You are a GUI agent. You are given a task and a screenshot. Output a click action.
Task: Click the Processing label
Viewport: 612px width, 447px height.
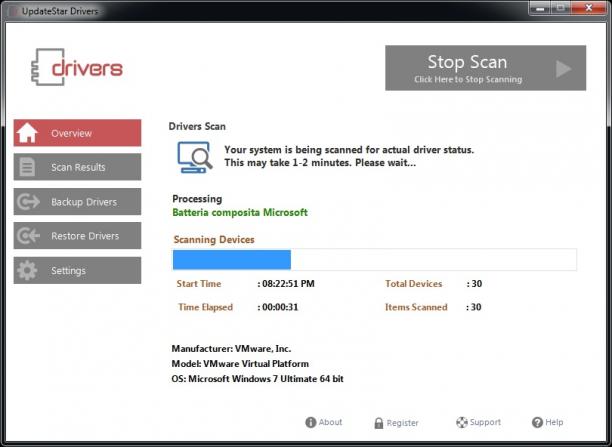tap(197, 199)
